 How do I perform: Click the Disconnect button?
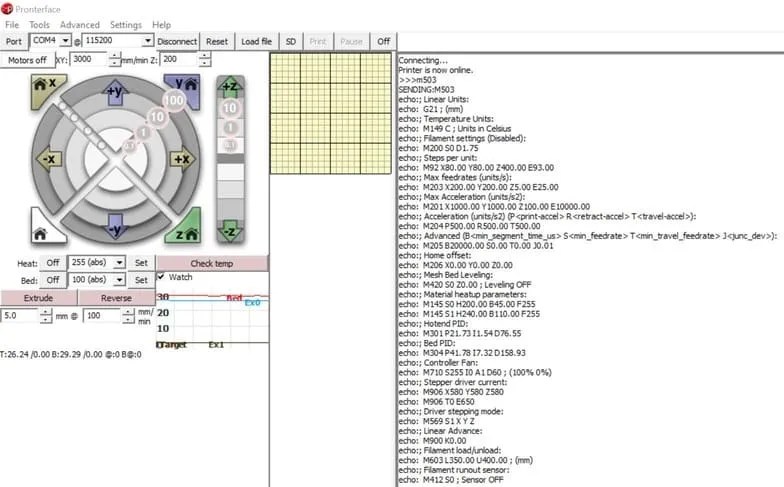click(177, 42)
